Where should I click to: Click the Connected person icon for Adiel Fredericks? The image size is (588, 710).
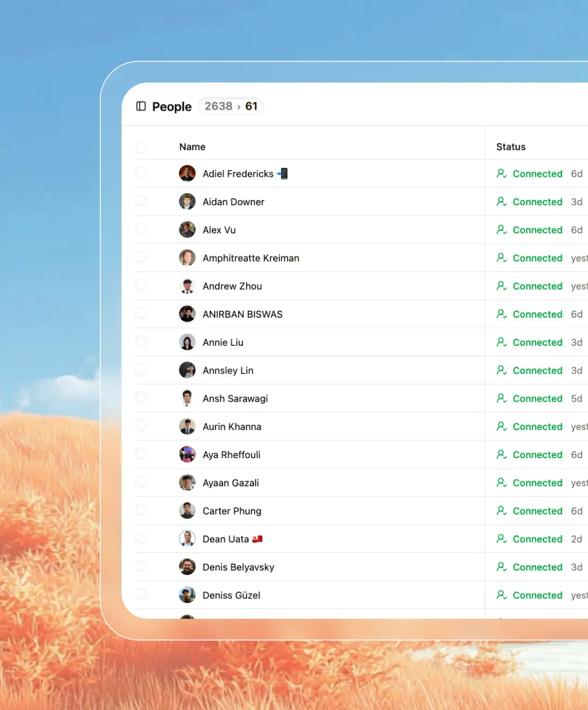pos(502,174)
